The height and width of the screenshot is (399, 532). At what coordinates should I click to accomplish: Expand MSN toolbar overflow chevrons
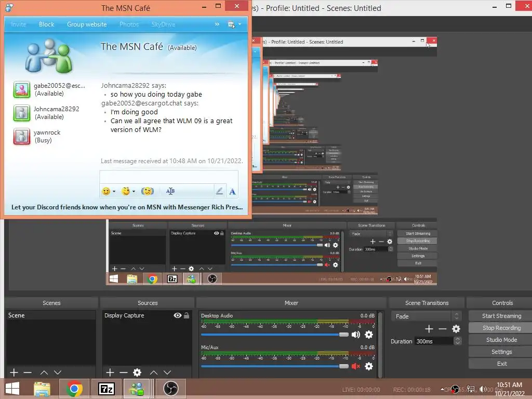(x=217, y=24)
